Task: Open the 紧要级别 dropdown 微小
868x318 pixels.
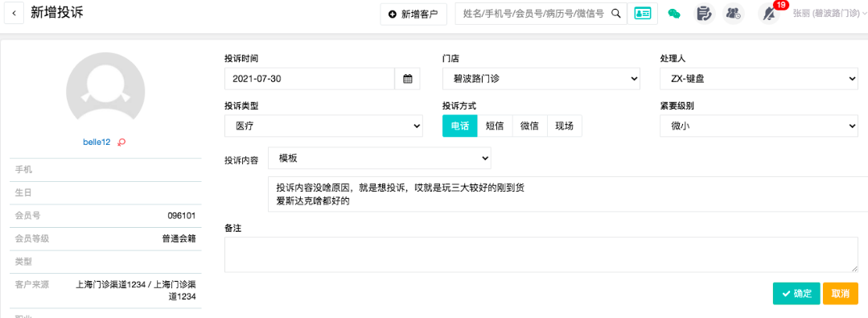Action: pos(759,126)
